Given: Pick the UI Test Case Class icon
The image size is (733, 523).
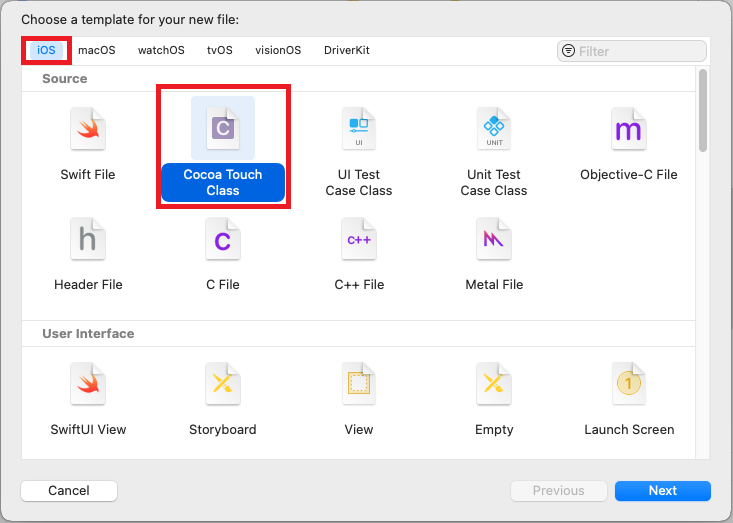Looking at the screenshot, I should coord(359,129).
